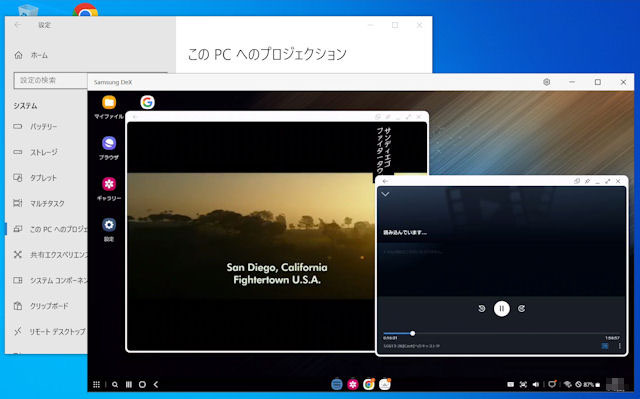The height and width of the screenshot is (399, 640).
Task: Launch the Google app on DeX desktop
Action: click(147, 102)
